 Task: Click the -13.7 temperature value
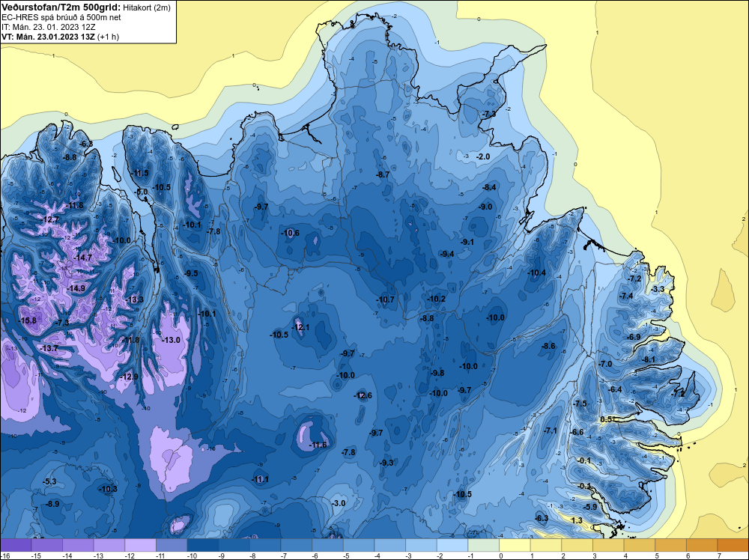[49, 349]
